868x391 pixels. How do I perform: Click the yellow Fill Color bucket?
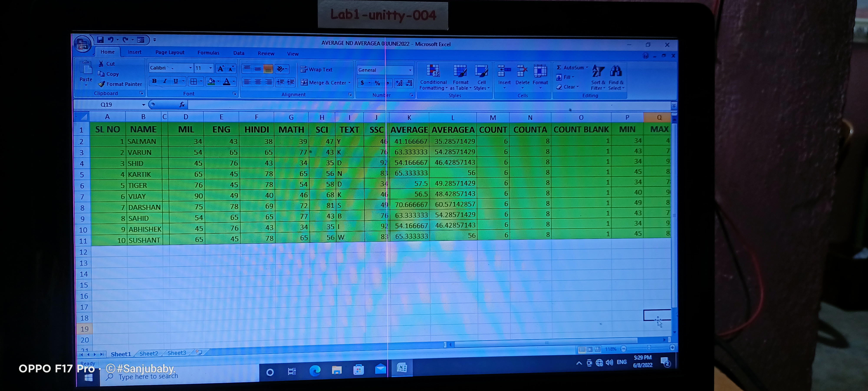[211, 81]
